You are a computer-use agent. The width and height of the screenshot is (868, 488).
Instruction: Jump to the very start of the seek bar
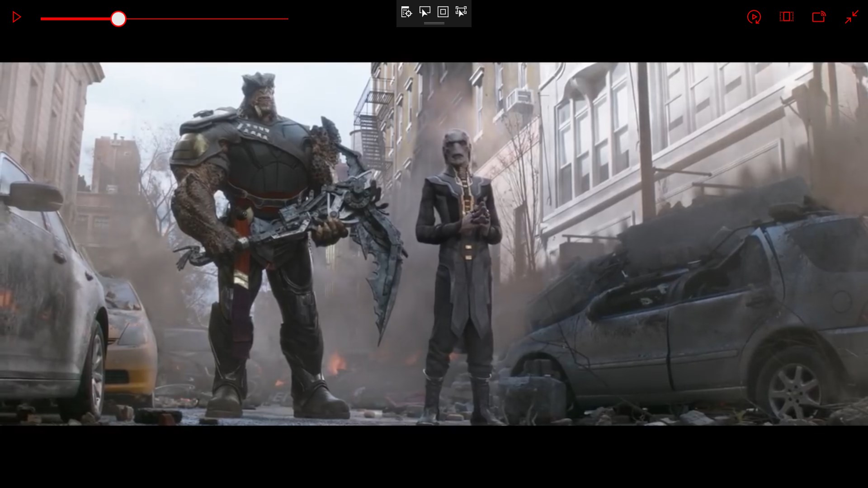42,19
